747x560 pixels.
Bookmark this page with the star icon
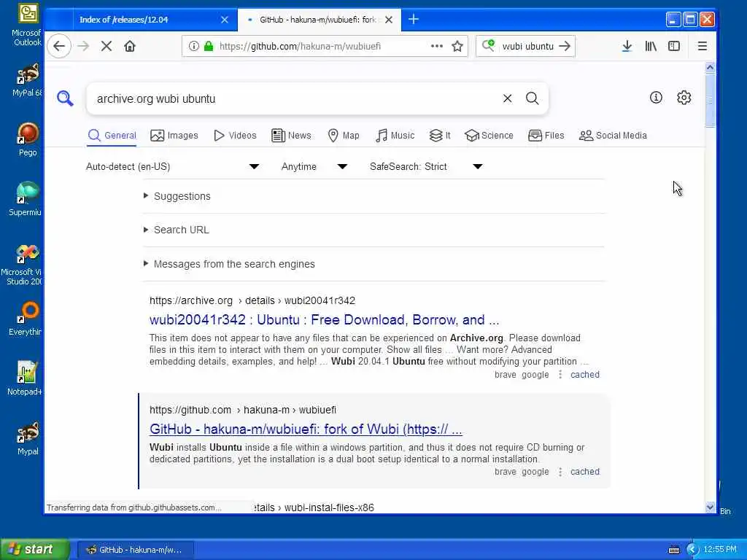tap(457, 46)
